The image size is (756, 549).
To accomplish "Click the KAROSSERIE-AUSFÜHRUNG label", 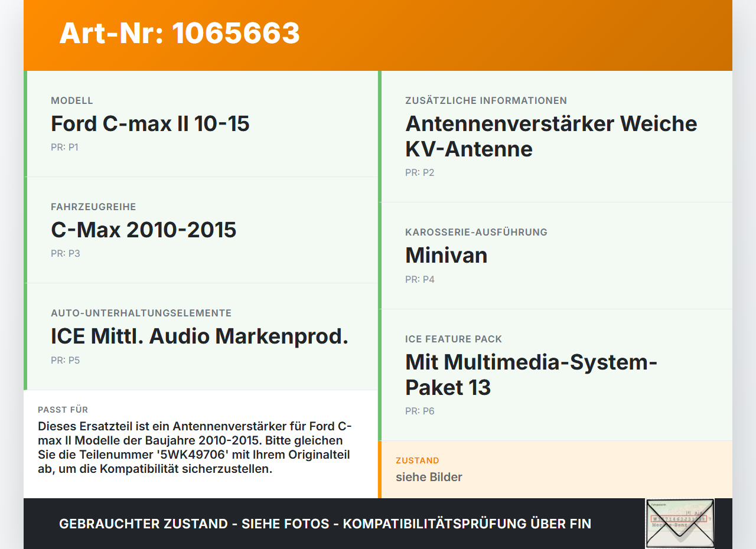I will 476,232.
